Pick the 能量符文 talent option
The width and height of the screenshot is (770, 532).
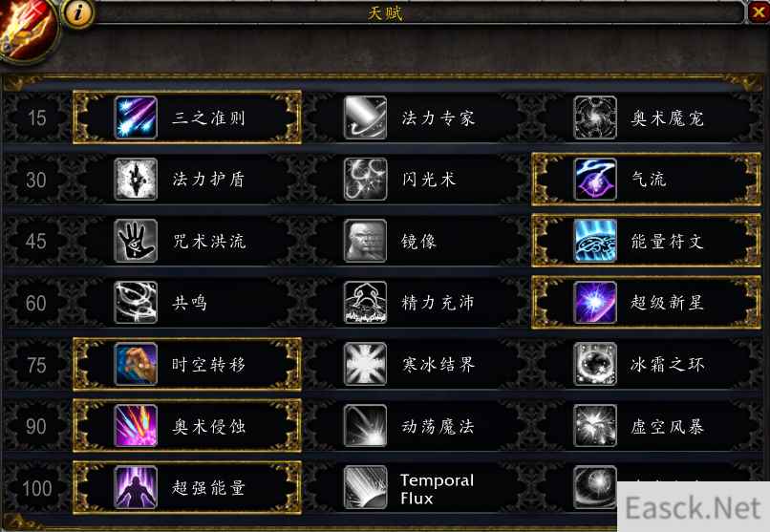click(x=646, y=241)
